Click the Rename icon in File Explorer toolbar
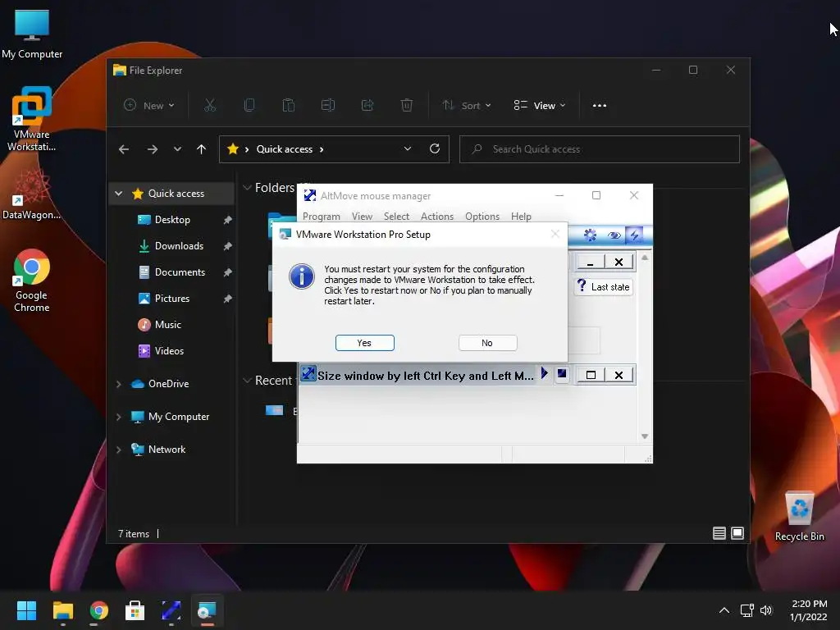840x630 pixels. tap(328, 106)
